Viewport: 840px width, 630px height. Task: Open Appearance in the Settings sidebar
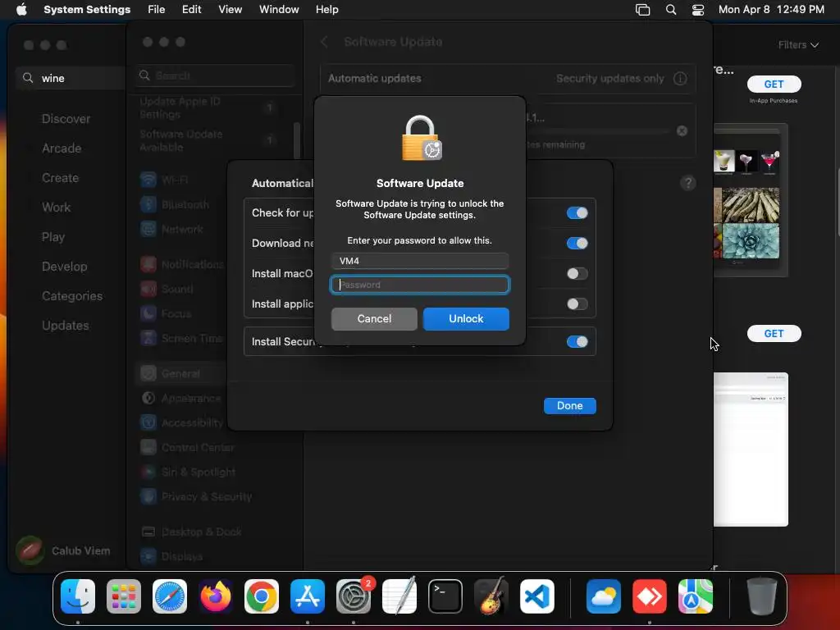(x=180, y=398)
